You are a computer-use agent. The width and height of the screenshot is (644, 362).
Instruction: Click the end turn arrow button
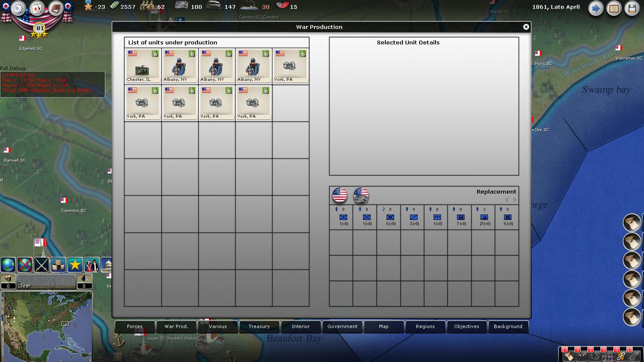[x=595, y=8]
